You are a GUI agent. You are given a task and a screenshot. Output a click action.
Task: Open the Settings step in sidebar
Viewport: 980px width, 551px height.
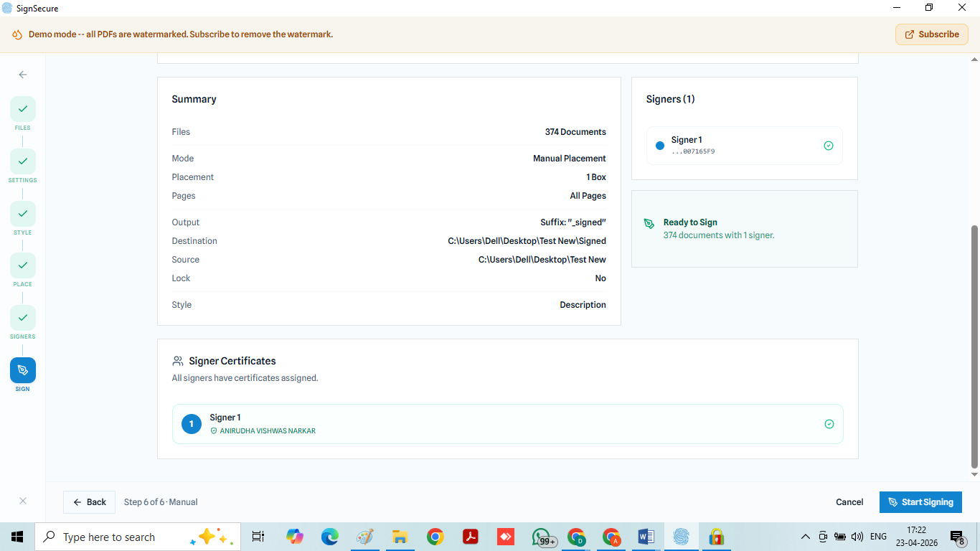coord(23,161)
